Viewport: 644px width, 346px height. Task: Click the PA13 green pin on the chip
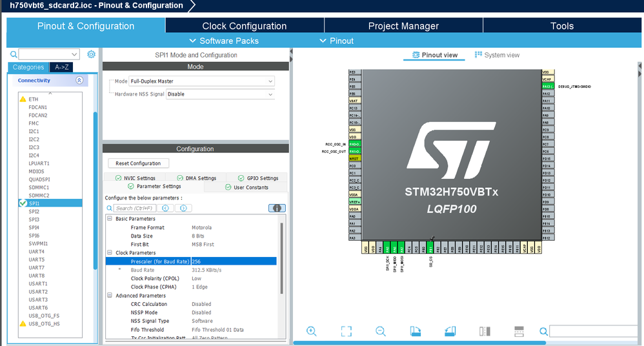pyautogui.click(x=548, y=86)
